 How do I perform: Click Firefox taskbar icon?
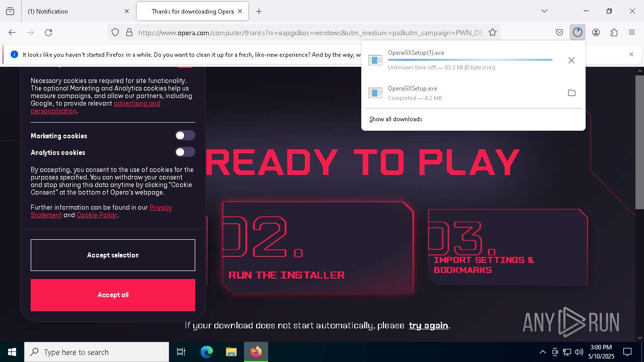(x=256, y=352)
